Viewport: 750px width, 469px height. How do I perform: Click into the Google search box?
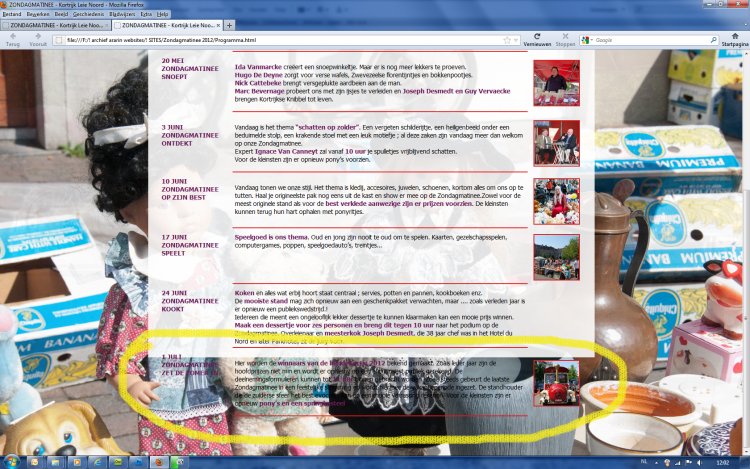(x=651, y=40)
